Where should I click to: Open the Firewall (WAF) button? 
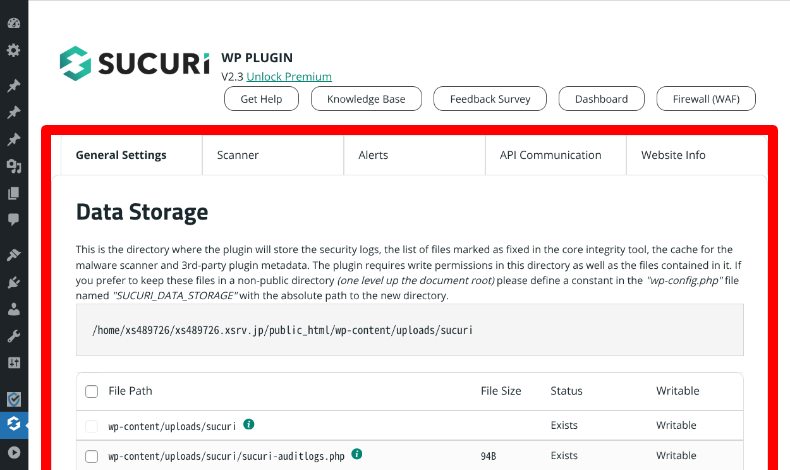(x=706, y=99)
